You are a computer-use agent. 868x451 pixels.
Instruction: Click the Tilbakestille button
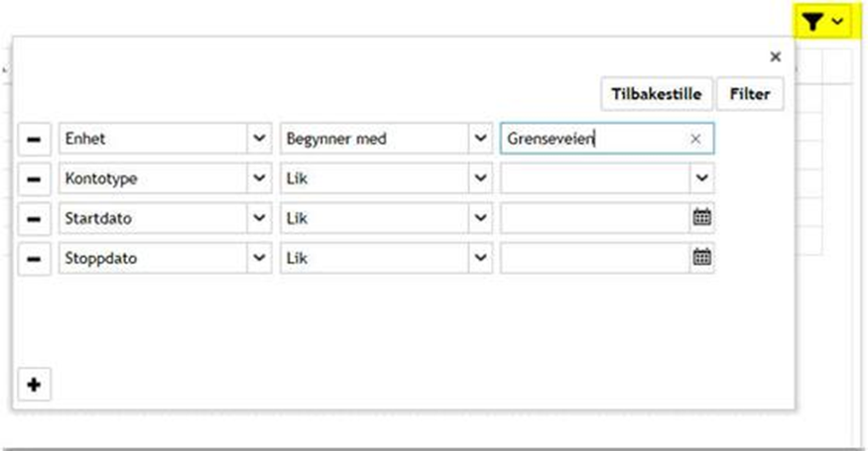tap(656, 94)
